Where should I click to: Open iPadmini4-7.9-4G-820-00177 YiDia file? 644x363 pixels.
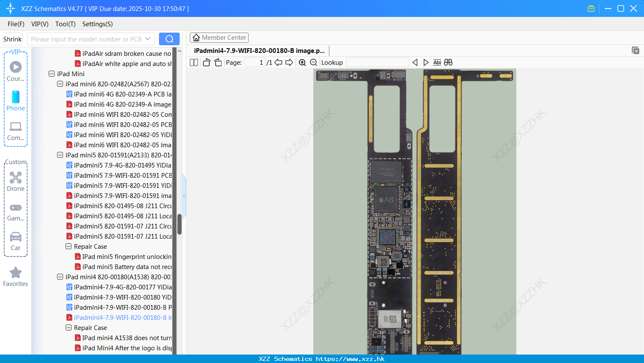pyautogui.click(x=119, y=287)
